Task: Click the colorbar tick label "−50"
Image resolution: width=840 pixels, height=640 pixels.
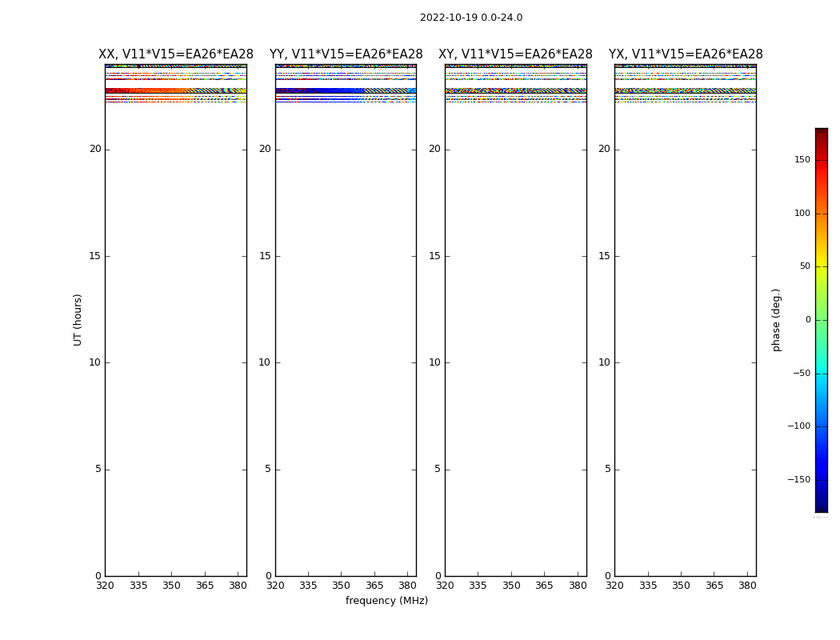Action: tap(802, 373)
